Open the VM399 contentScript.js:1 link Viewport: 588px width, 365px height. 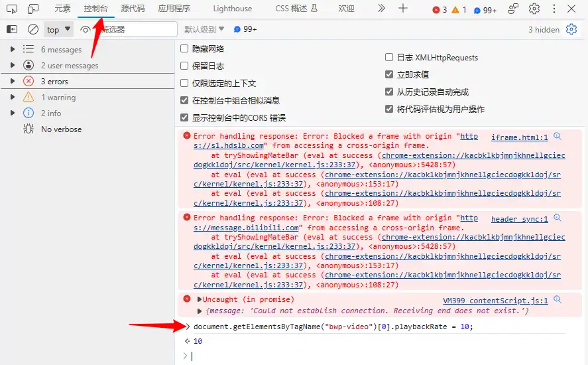point(495,301)
